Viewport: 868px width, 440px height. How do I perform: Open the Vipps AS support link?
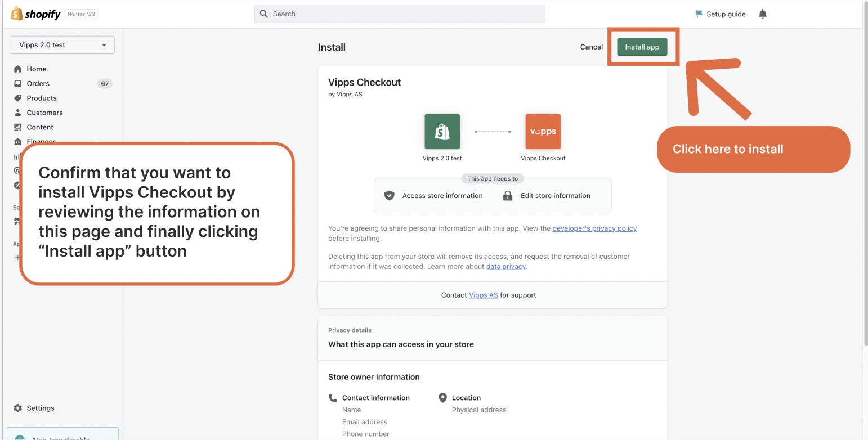pyautogui.click(x=484, y=295)
